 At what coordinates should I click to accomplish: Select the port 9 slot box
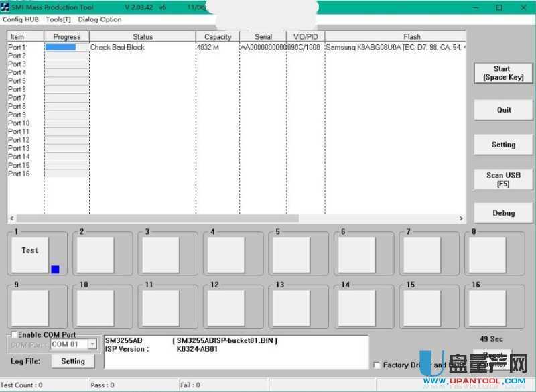30,308
